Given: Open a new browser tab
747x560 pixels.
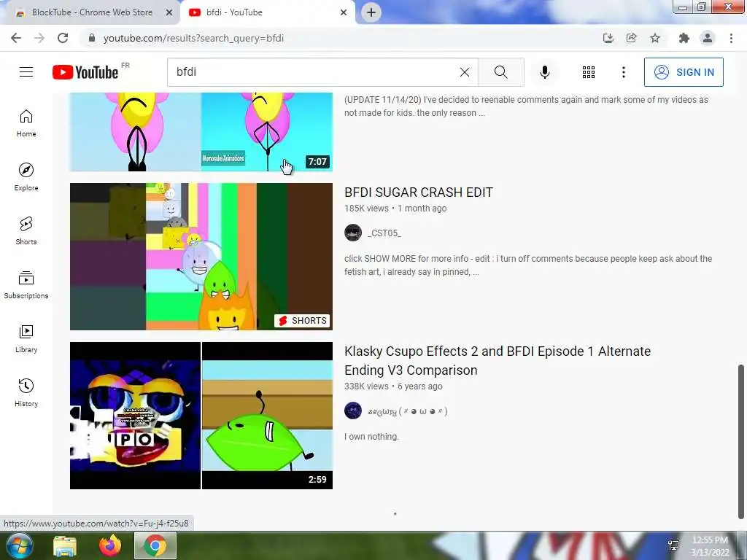Looking at the screenshot, I should tap(371, 12).
